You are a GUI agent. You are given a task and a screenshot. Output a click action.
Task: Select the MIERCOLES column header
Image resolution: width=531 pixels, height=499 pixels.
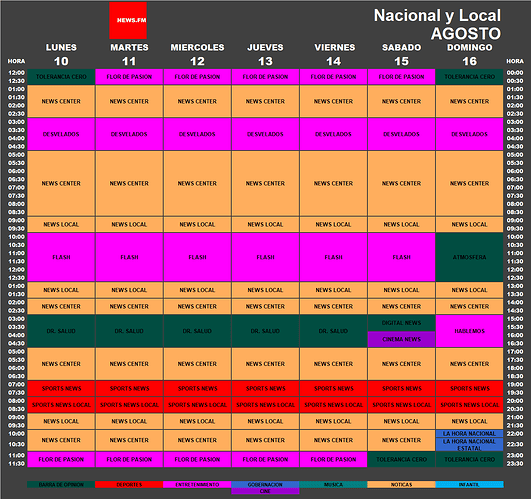tap(197, 47)
